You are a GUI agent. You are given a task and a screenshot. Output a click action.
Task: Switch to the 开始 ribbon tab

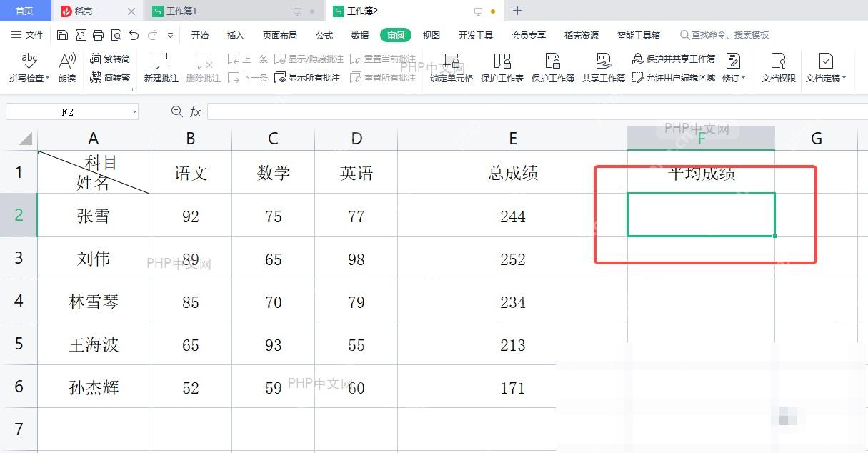coord(200,35)
